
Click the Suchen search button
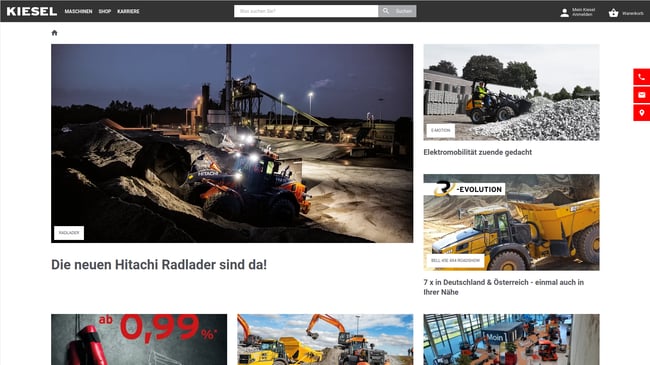tap(397, 11)
